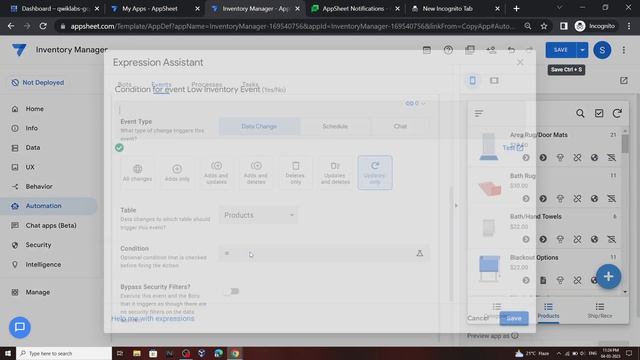Image resolution: width=640 pixels, height=360 pixels.
Task: Toggle Bypass Security Filters switch
Action: [x=233, y=291]
